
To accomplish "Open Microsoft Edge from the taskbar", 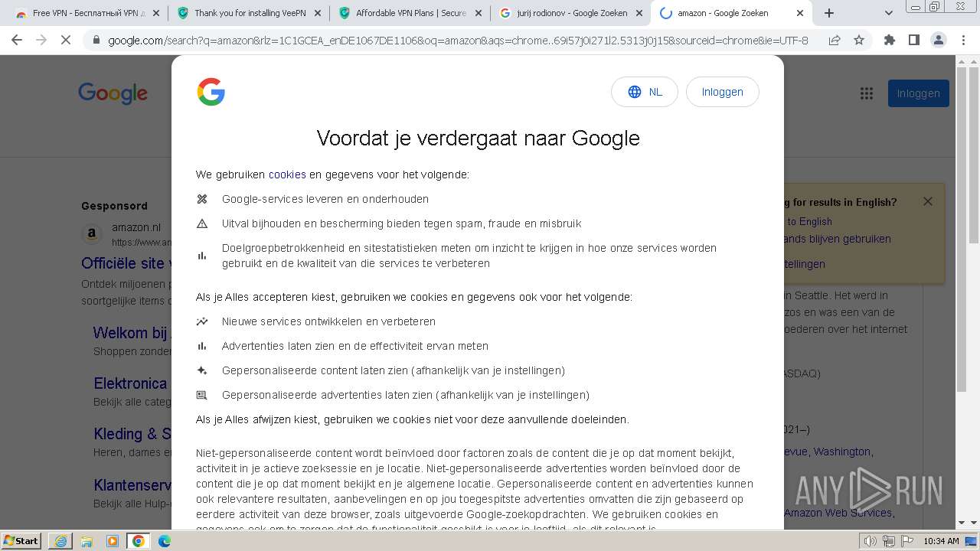I will tap(164, 541).
